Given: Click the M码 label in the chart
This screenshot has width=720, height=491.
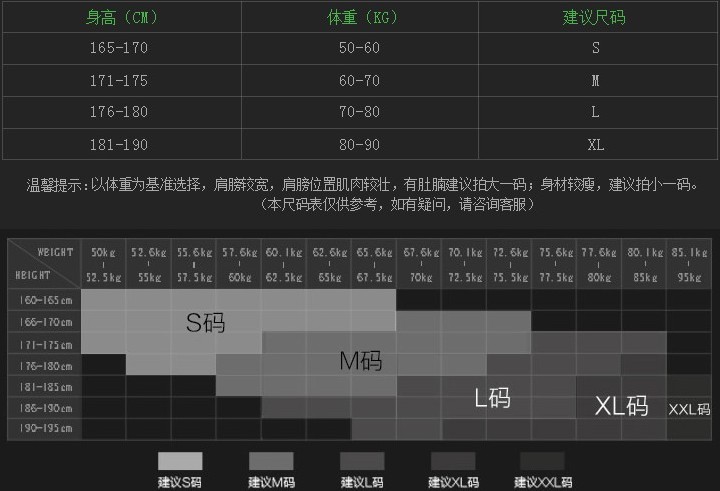Looking at the screenshot, I should (360, 361).
